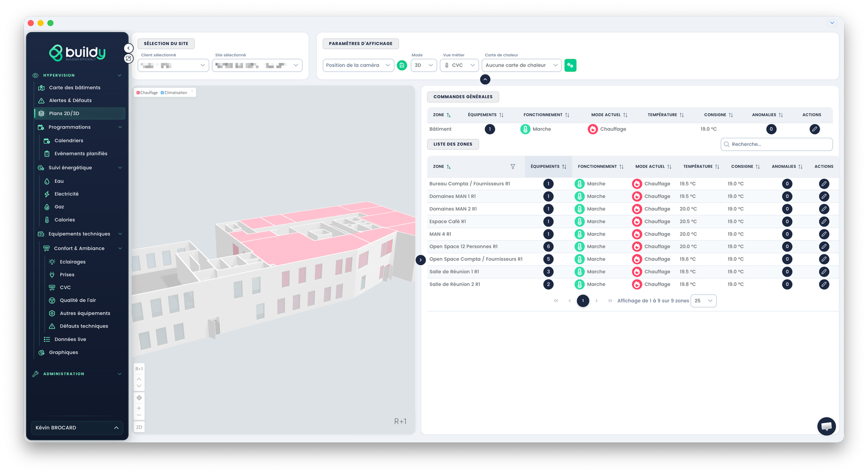Click pagination page 1 button
Image resolution: width=868 pixels, height=474 pixels.
click(x=583, y=300)
